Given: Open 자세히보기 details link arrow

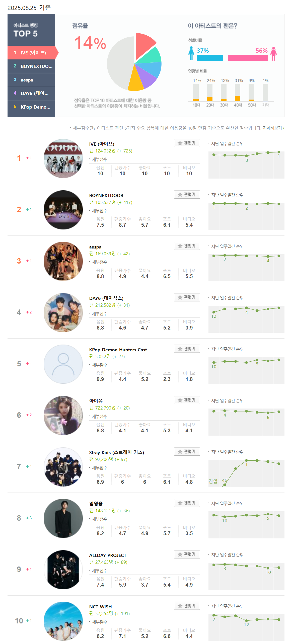Looking at the screenshot, I should coord(273,128).
